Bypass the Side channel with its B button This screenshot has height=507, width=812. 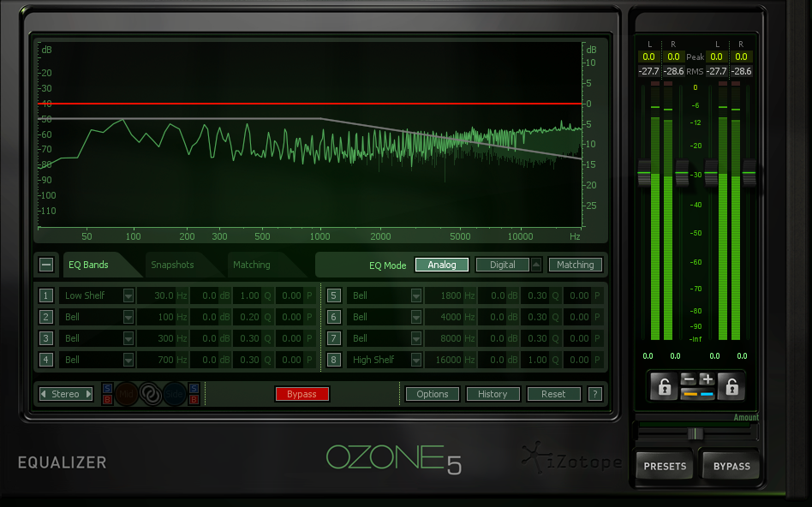coord(194,399)
